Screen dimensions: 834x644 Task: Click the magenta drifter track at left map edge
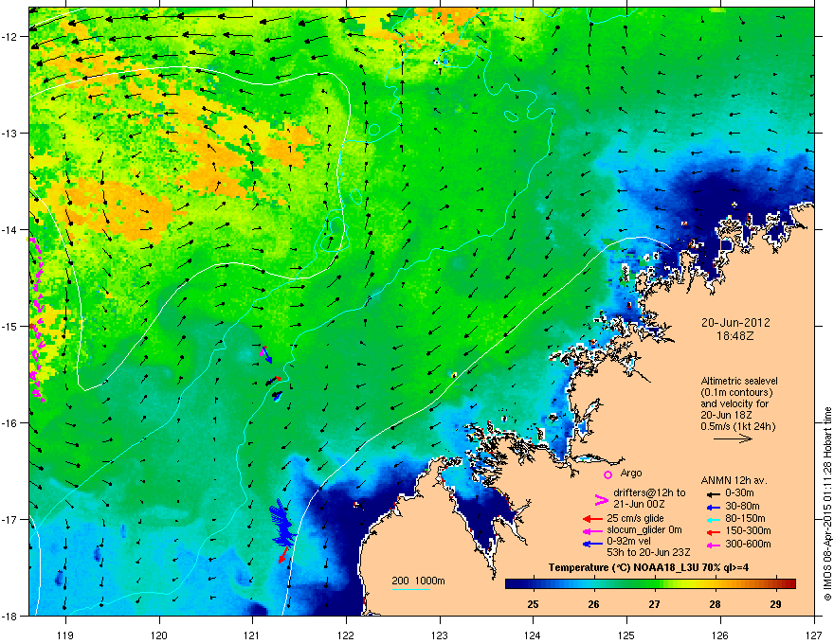tap(37, 320)
